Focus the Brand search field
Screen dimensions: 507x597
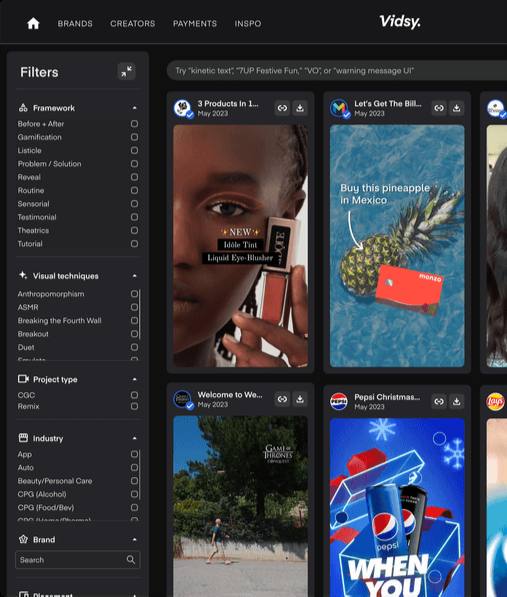[x=78, y=560]
